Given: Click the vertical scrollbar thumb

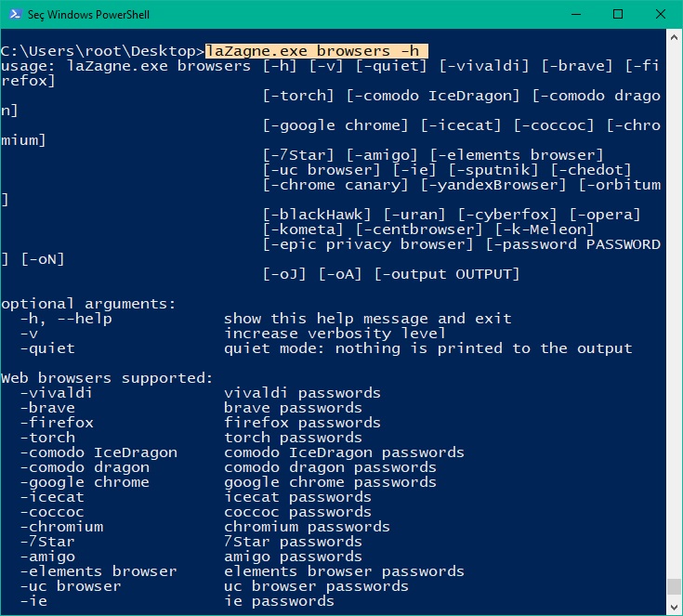Looking at the screenshot, I should click(x=674, y=586).
